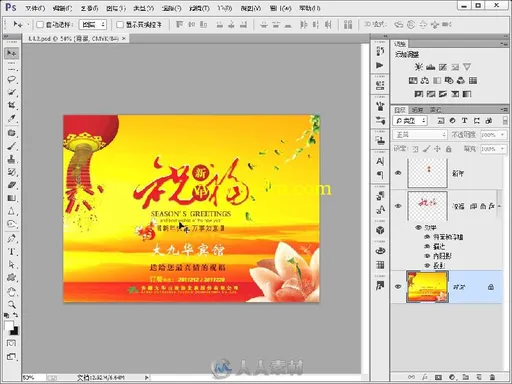Open the status bar document info arrow
This screenshot has height=384, width=512.
pyautogui.click(x=147, y=377)
